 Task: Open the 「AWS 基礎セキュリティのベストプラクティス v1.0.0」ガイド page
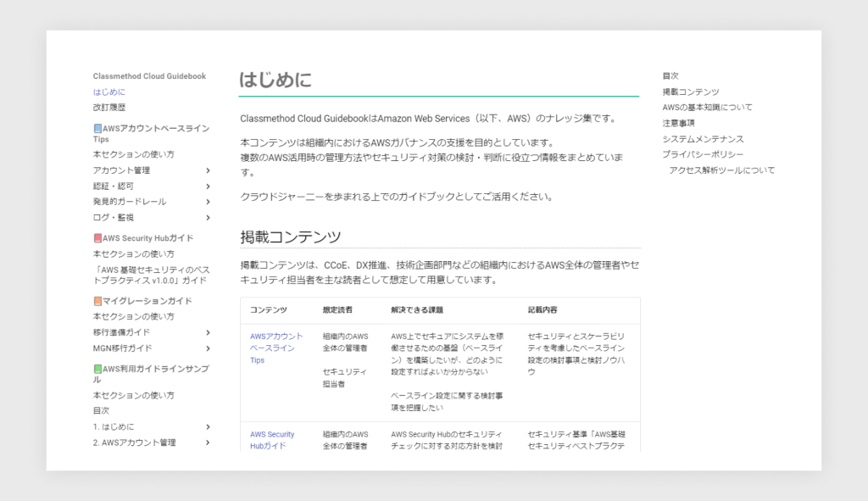[149, 275]
